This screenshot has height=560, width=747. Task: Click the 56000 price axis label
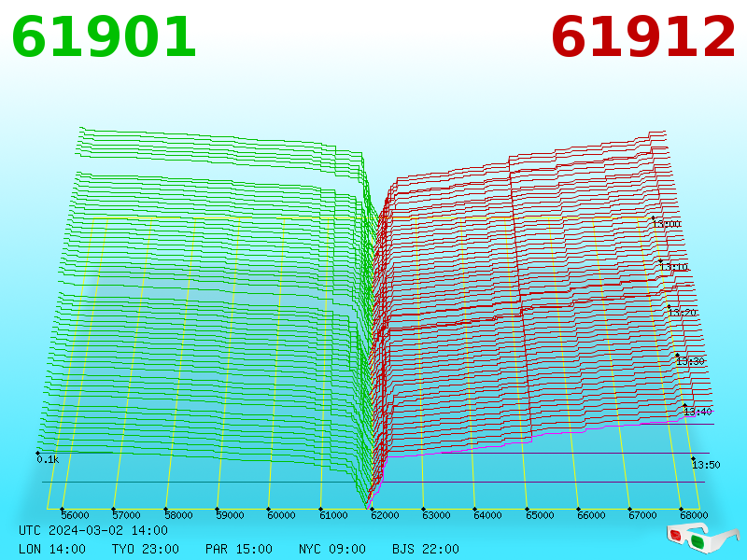pyautogui.click(x=76, y=515)
